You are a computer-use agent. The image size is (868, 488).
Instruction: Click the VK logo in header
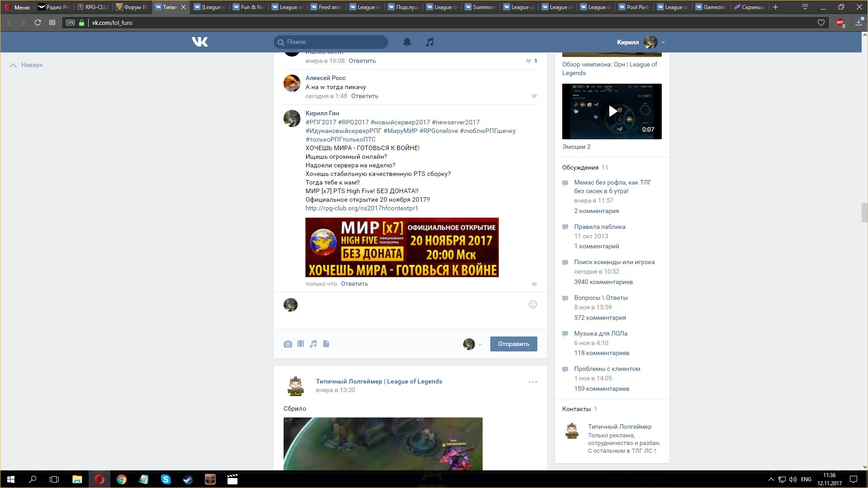pos(199,42)
